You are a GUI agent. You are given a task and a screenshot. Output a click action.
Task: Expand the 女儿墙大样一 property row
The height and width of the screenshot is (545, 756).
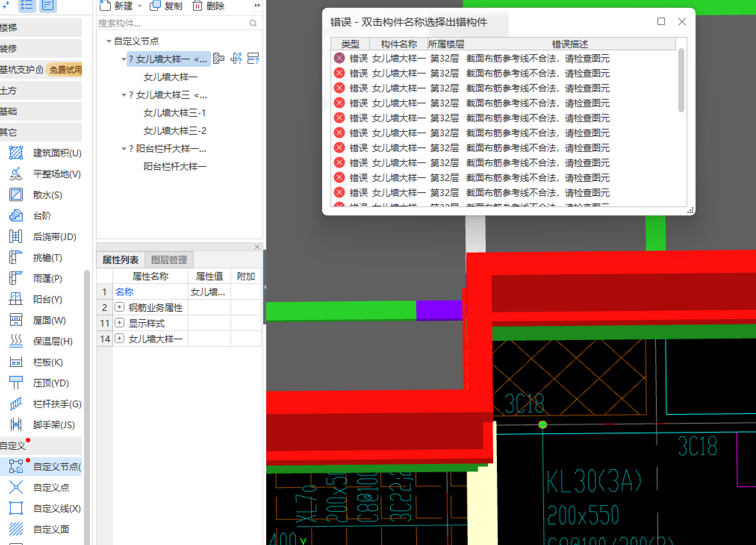119,339
